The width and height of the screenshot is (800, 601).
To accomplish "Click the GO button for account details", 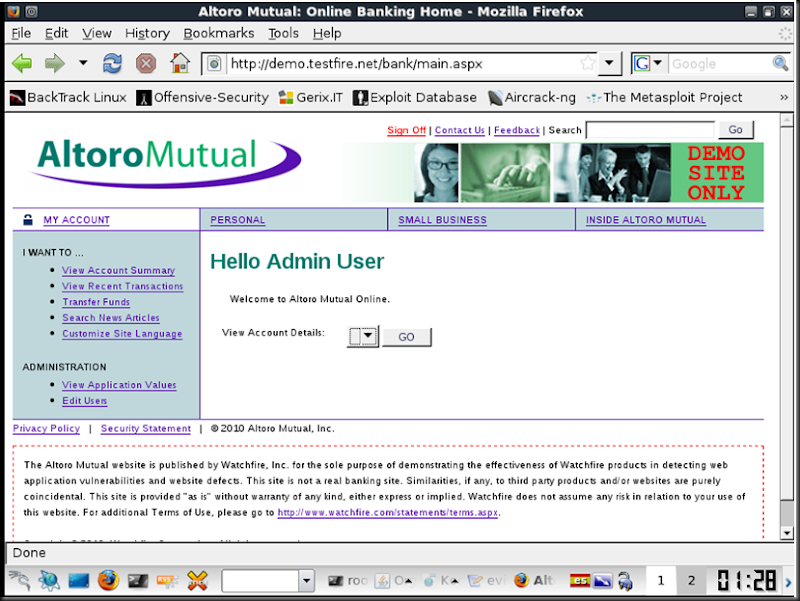I will (x=407, y=337).
